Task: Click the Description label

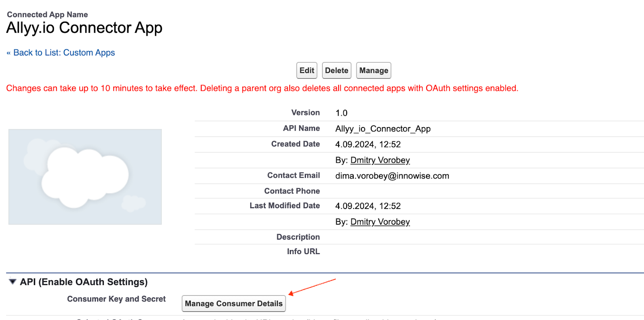Action: 298,237
